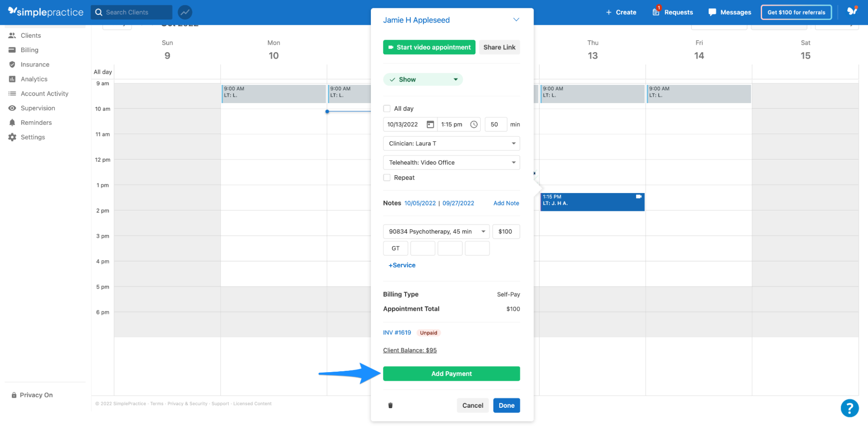
Task: Collapse the Jamie H Appleseed chevron
Action: 516,20
